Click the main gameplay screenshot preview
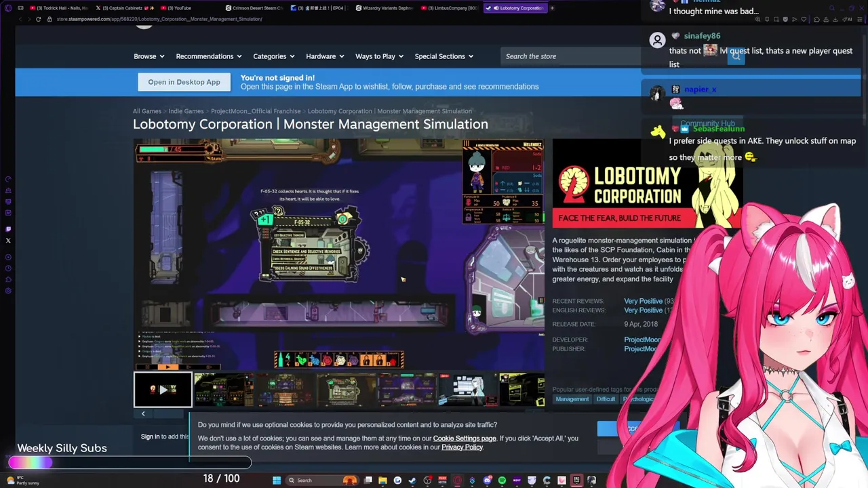Image resolution: width=868 pixels, height=488 pixels. [x=339, y=254]
